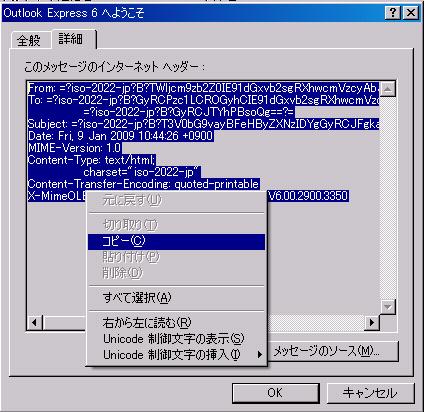Switch to the 全般 tab
Screen dimensions: 424x412
(x=29, y=41)
